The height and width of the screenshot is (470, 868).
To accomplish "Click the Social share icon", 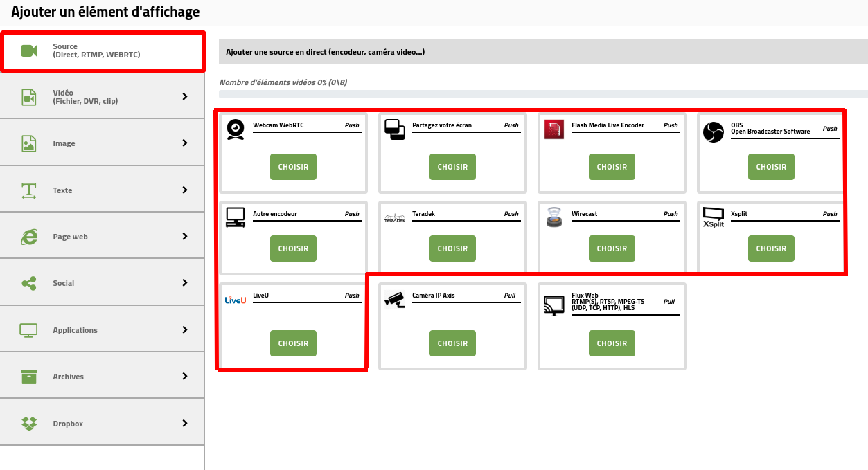I will coord(28,283).
